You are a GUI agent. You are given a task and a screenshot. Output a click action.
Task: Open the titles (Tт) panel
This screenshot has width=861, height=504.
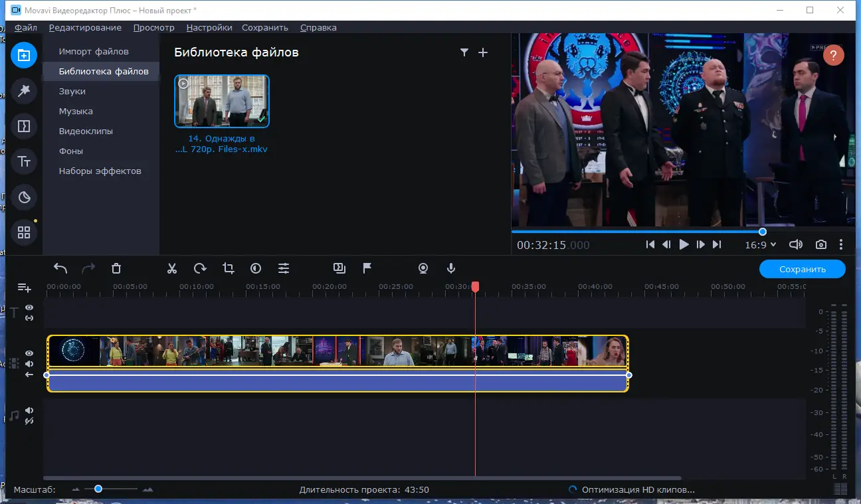[x=24, y=161]
